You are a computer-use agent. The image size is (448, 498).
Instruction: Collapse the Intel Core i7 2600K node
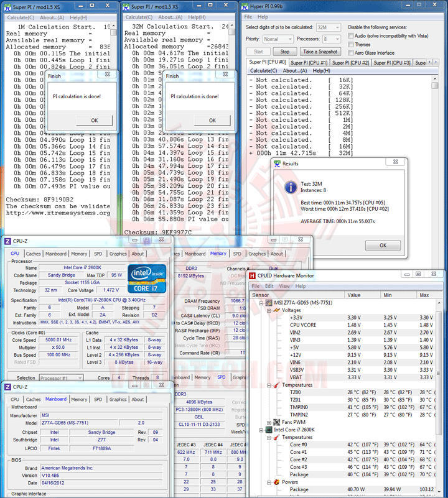(x=261, y=430)
